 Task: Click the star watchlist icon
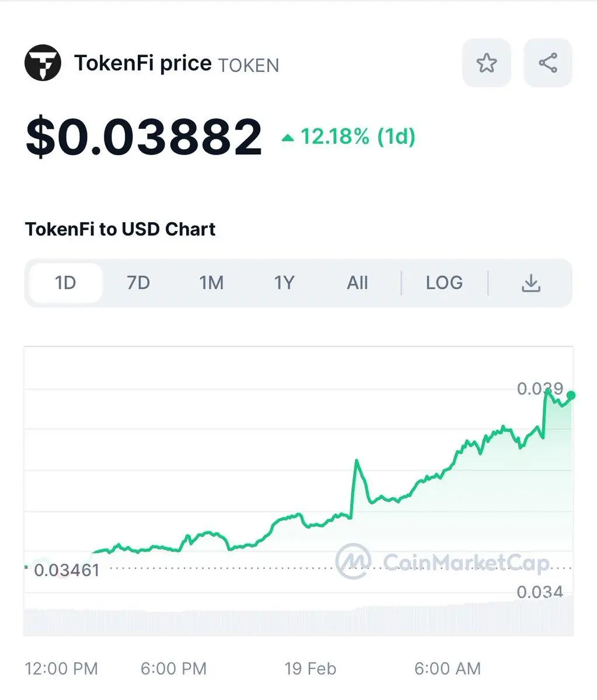pos(486,62)
